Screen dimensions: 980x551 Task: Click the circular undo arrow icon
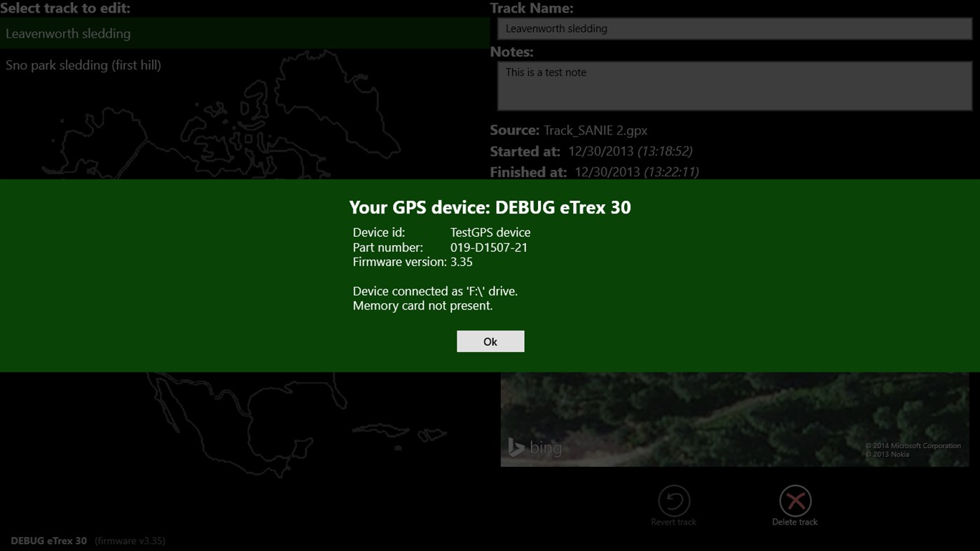[x=673, y=499]
